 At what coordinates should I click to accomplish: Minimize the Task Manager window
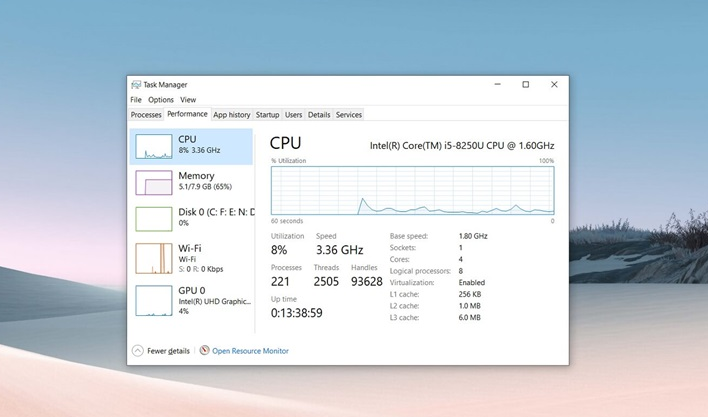click(498, 84)
